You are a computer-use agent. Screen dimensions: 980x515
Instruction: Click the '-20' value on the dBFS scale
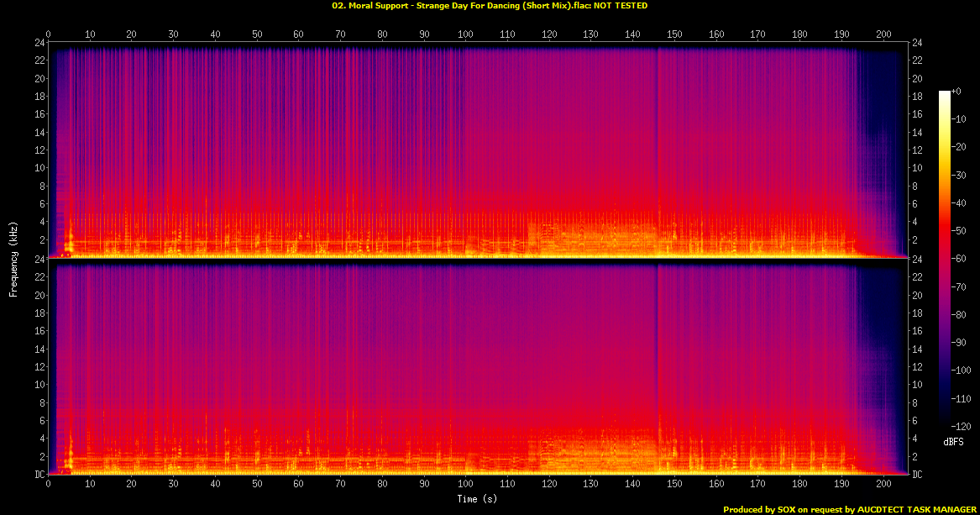[959, 147]
